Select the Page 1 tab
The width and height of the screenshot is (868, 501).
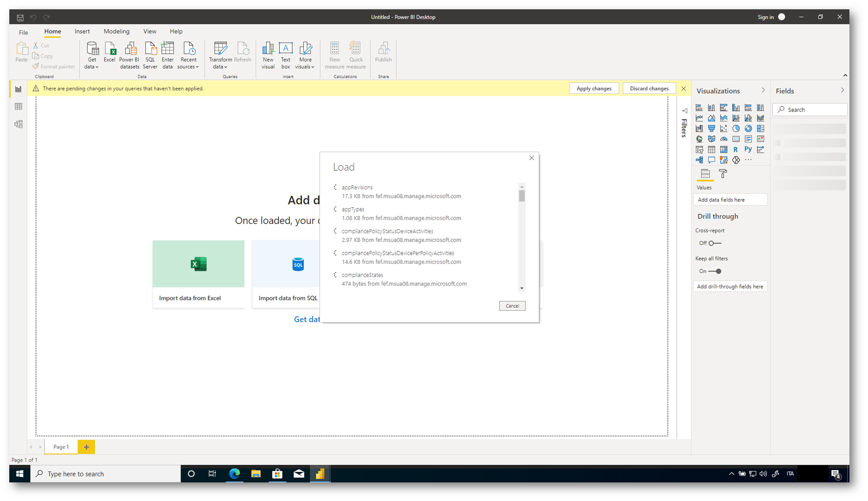(61, 447)
